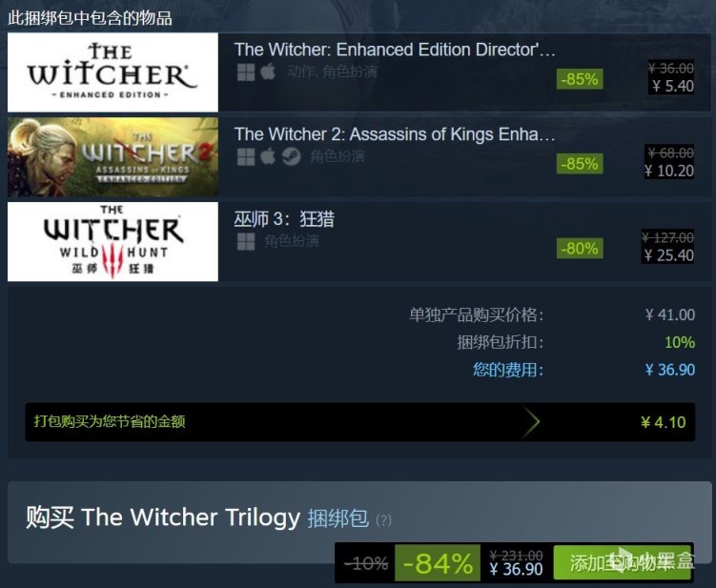
Task: Open The Witcher 2: Assassins of Kings title
Action: 395,134
